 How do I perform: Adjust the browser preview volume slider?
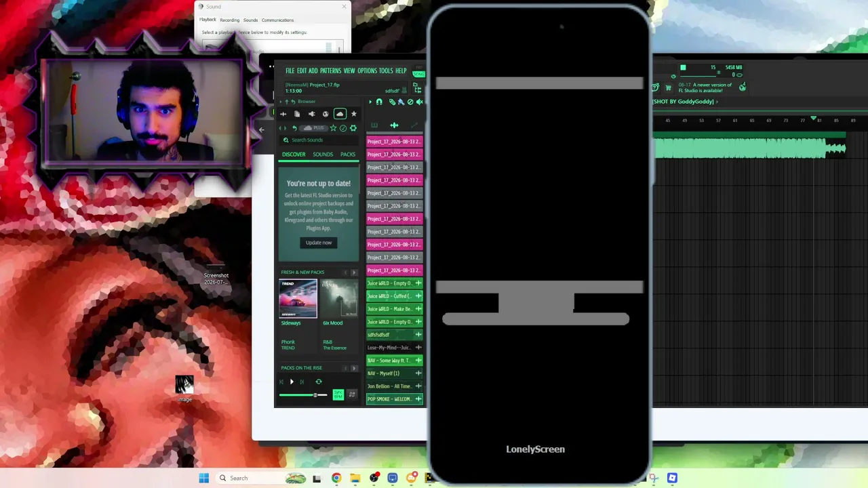tap(303, 394)
